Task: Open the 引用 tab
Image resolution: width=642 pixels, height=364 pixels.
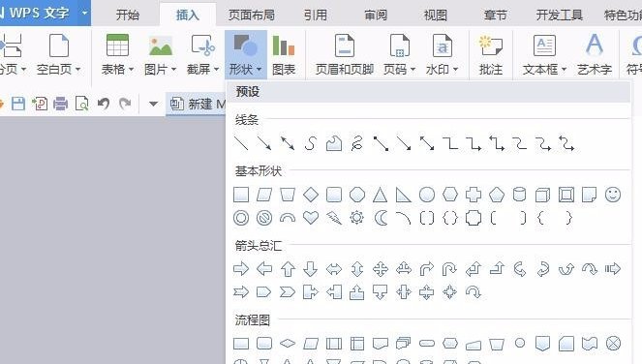Action: 316,15
